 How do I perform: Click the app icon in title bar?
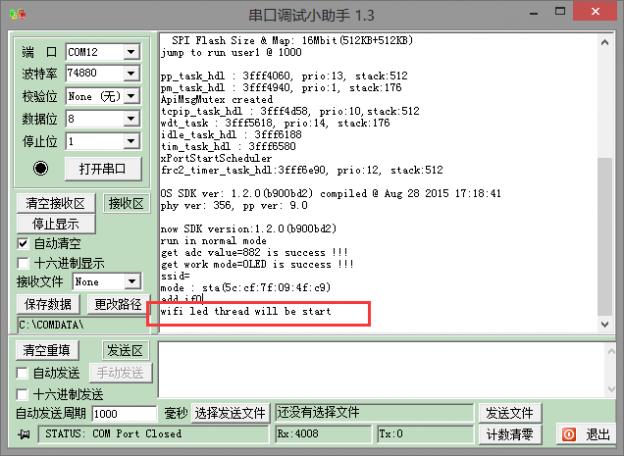[x=18, y=15]
